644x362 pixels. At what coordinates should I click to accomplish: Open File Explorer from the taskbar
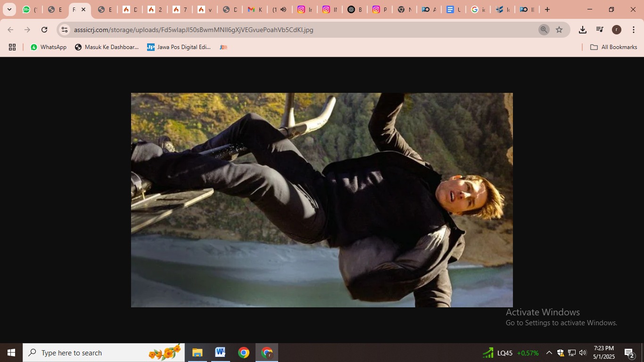[197, 353]
